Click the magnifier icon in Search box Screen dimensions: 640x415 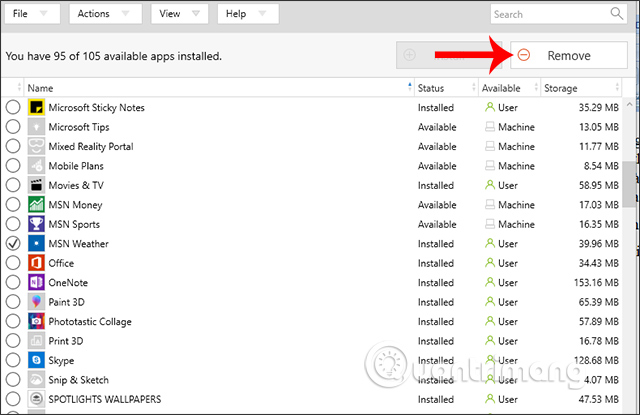point(616,13)
